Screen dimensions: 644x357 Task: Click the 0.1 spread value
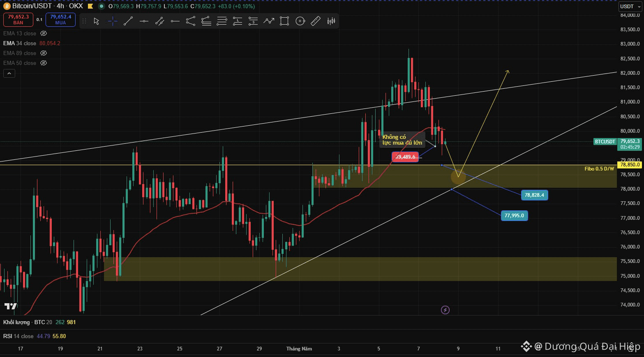tap(39, 19)
